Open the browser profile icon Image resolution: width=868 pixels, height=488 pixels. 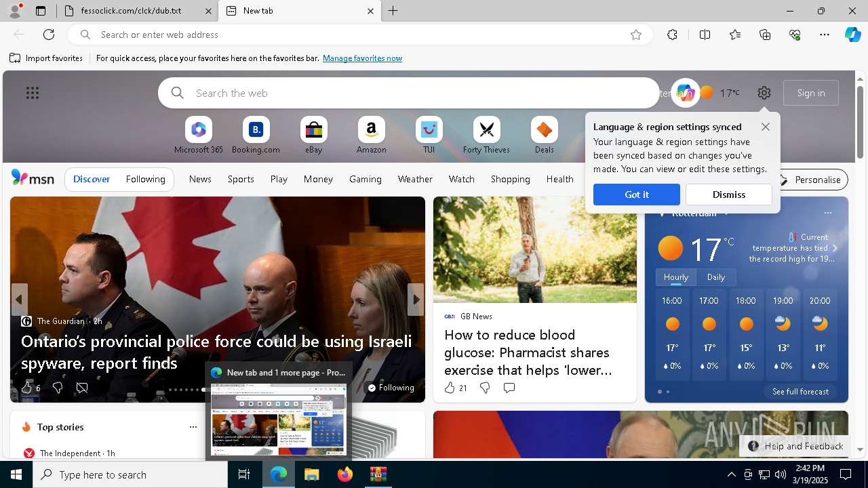tap(15, 10)
